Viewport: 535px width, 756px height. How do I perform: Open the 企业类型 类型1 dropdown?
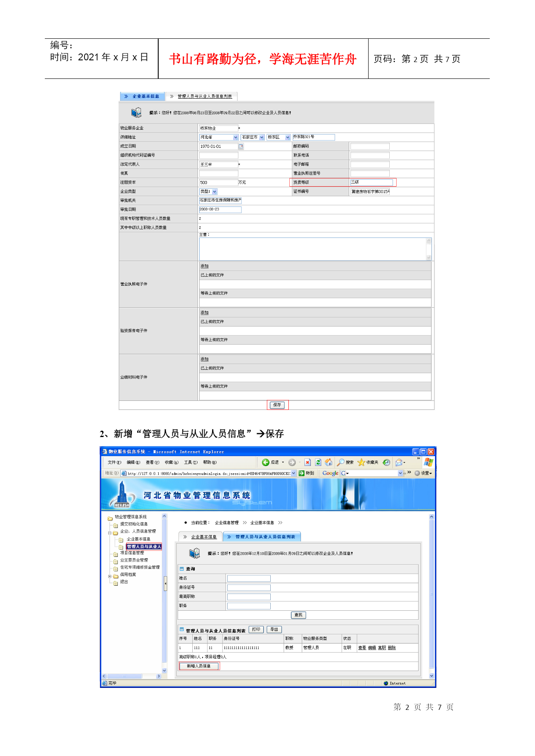coord(215,192)
